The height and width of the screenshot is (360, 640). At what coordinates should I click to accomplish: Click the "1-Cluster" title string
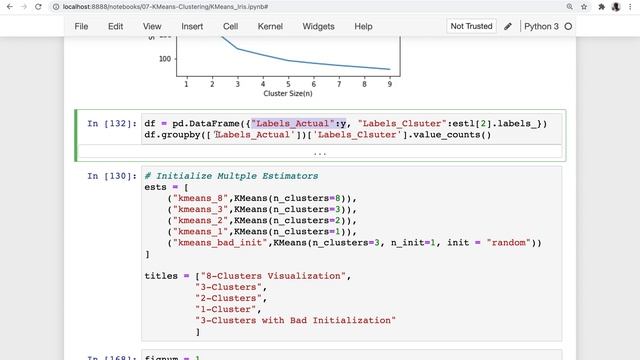point(225,309)
